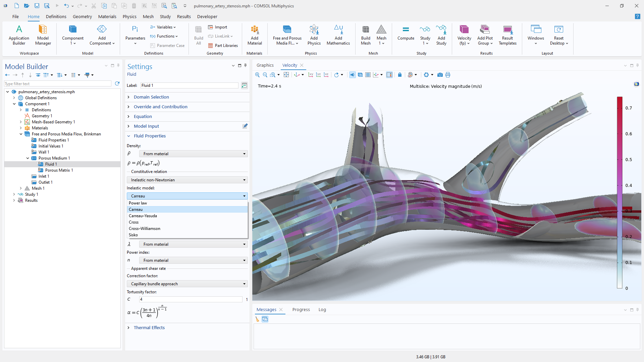644x362 pixels.
Task: Click the Build Mesh ribbon icon
Action: [366, 35]
